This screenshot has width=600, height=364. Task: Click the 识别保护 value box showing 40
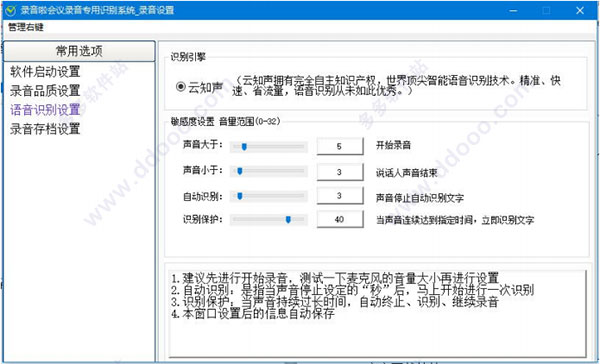pos(340,219)
